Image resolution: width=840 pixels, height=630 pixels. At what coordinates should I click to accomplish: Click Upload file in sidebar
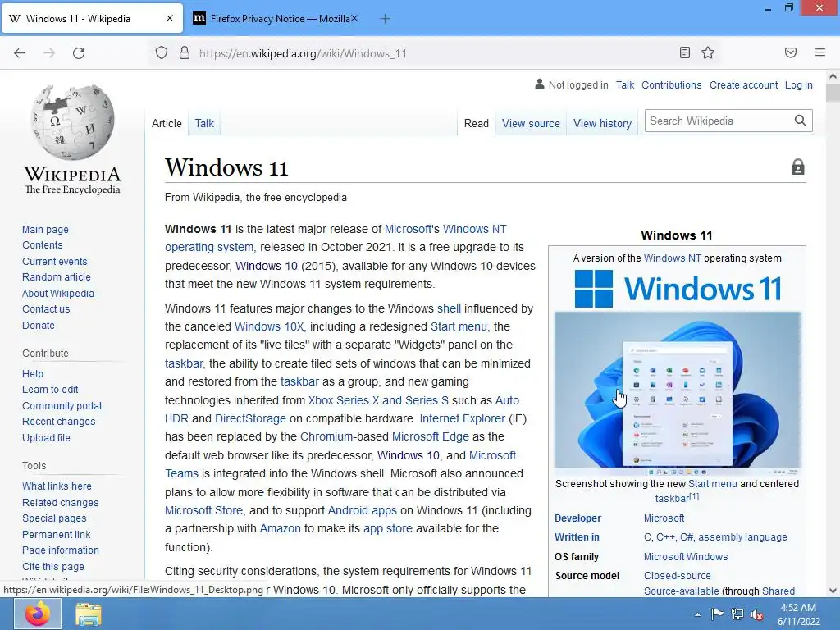[46, 437]
